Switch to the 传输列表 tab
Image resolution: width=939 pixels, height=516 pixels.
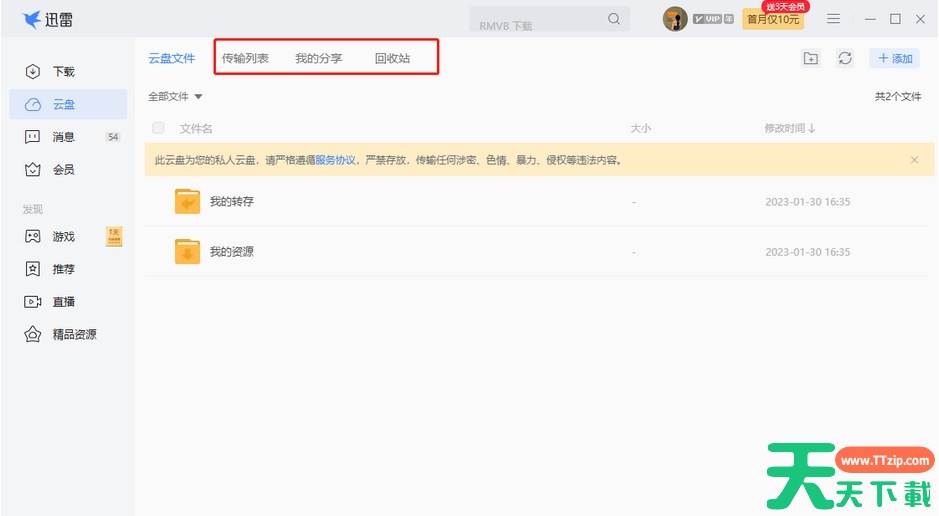245,59
